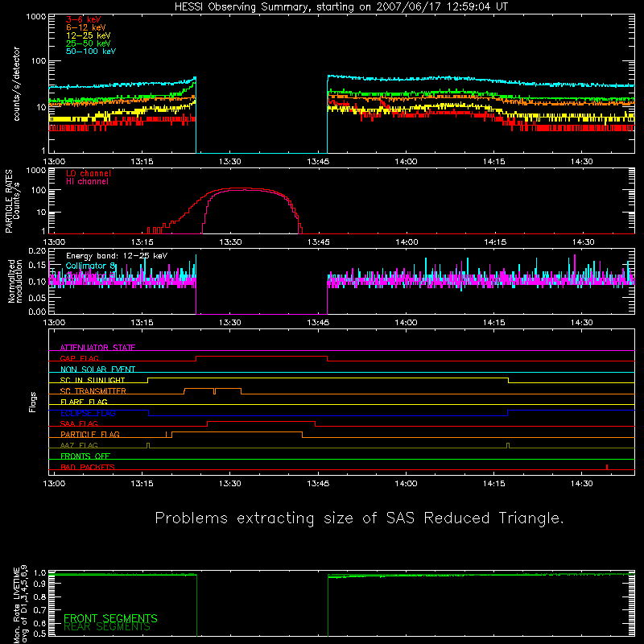
Task: Click the NON SOLAR EVENT flag label
Action: [x=97, y=369]
